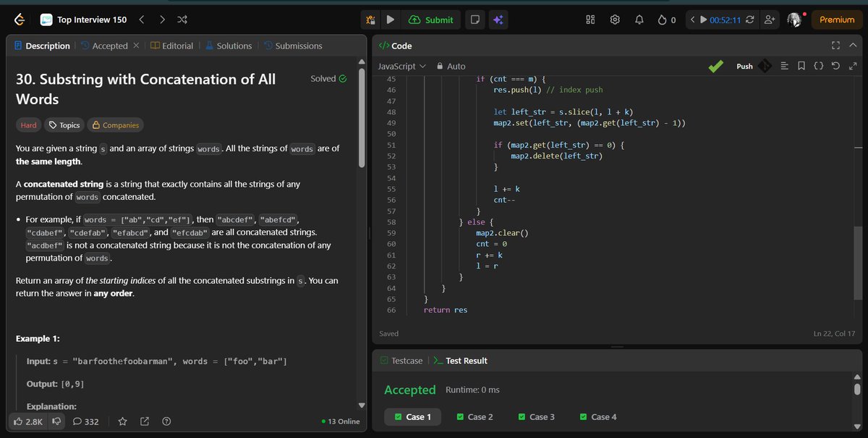Open the 332 comments
The image size is (868, 438).
pyautogui.click(x=86, y=421)
